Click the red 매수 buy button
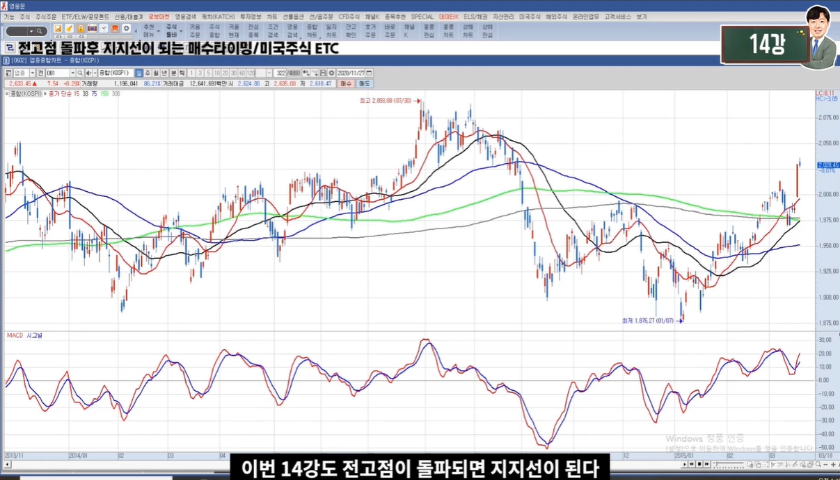Image resolution: width=840 pixels, height=480 pixels. 345,84
